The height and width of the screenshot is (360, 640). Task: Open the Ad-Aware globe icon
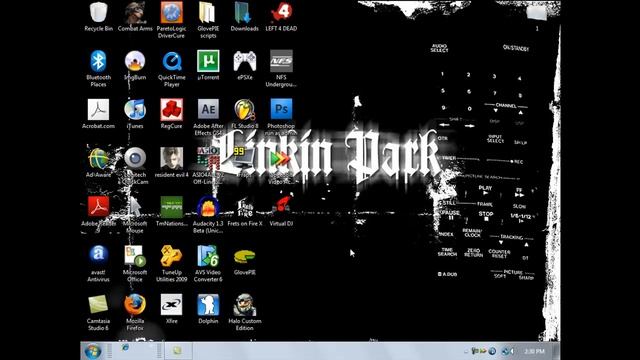[98, 162]
